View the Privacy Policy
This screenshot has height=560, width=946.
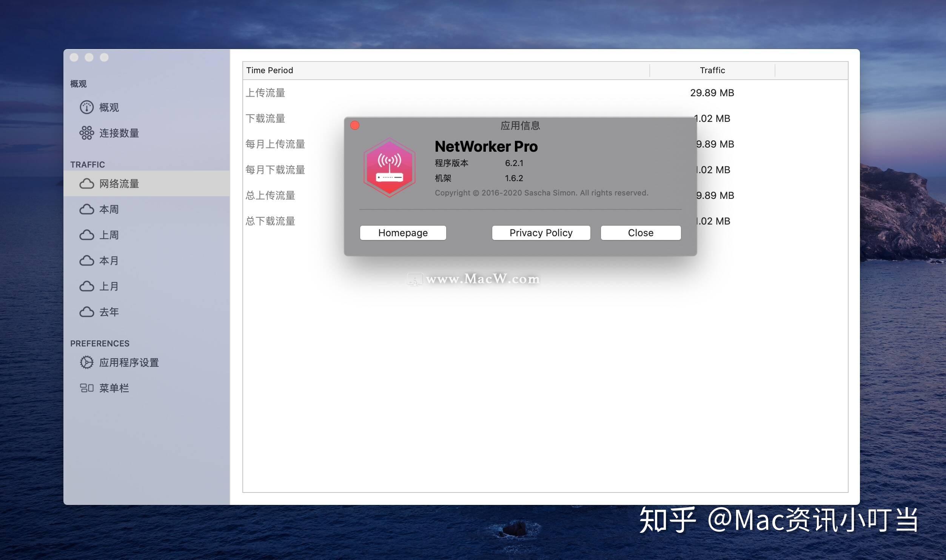(541, 232)
